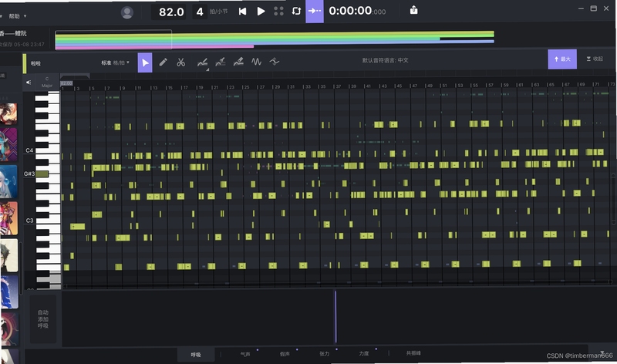Open the 帮助 help menu
Image resolution: width=617 pixels, height=364 pixels.
coord(17,16)
